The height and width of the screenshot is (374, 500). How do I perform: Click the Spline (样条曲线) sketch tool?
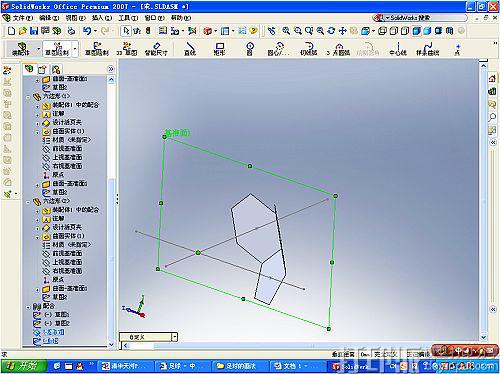427,49
